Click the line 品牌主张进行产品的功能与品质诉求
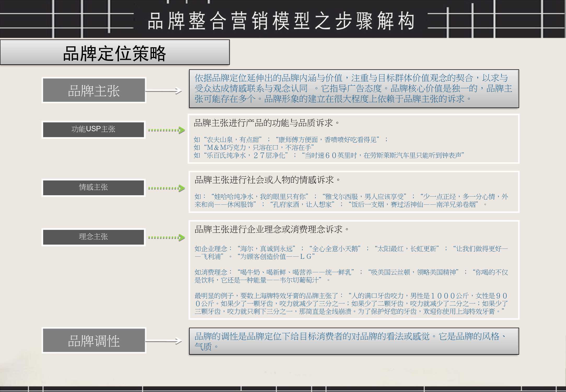 tap(267, 123)
